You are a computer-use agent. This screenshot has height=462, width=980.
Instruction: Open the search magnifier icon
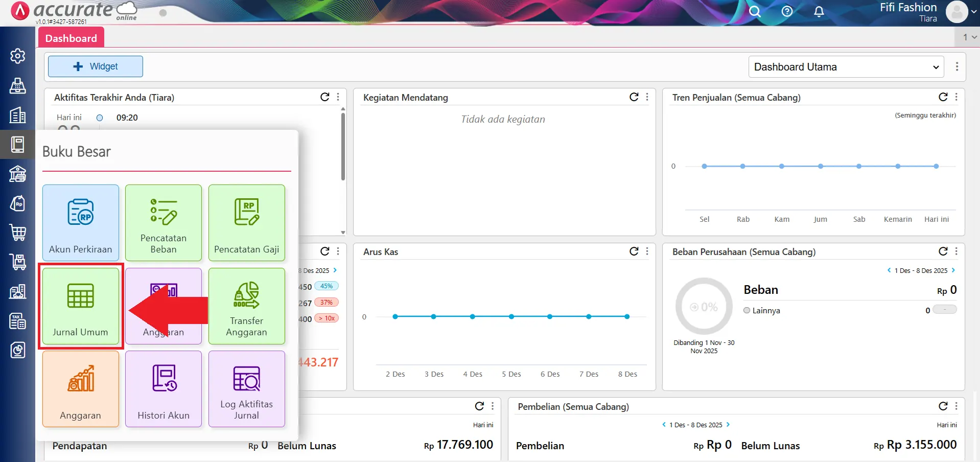pyautogui.click(x=755, y=11)
